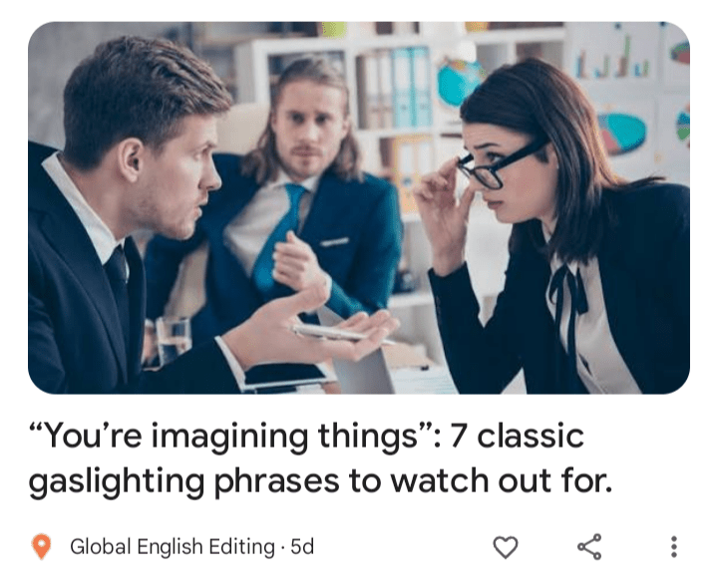This screenshot has height=588, width=718.
Task: Click the bar chart poster on the wall
Action: coord(612,54)
